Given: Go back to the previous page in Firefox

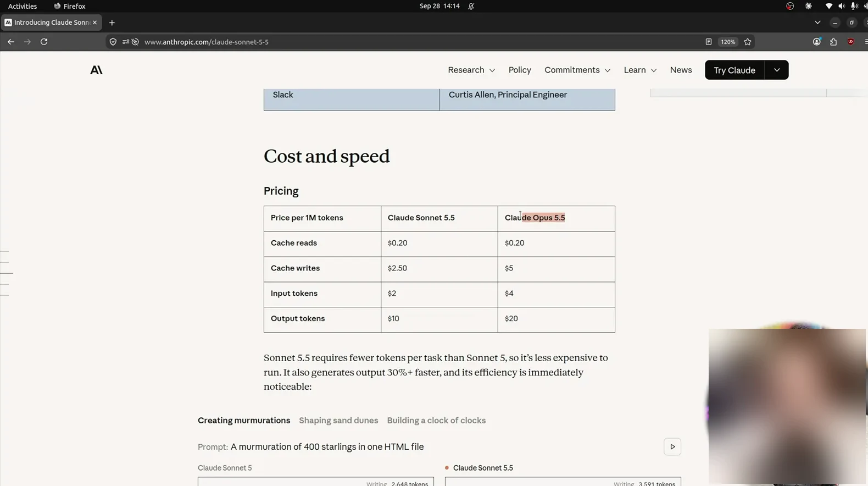Looking at the screenshot, I should pos(11,42).
